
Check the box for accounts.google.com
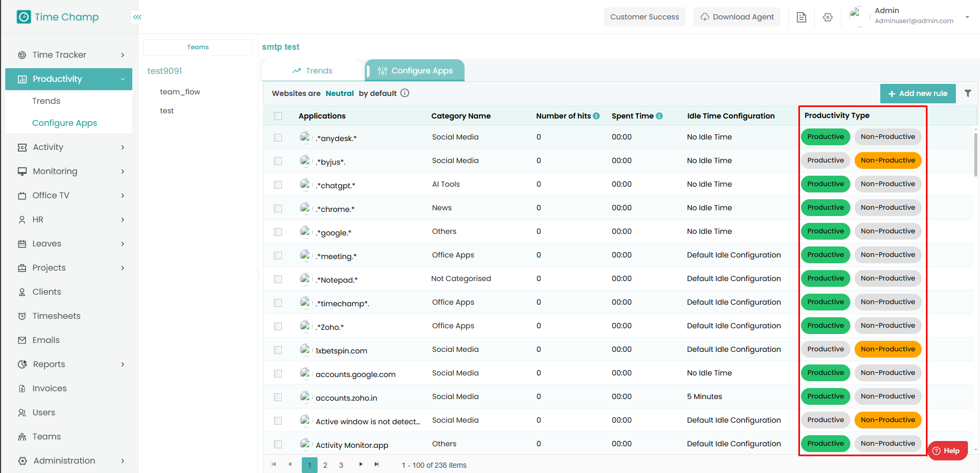point(278,373)
